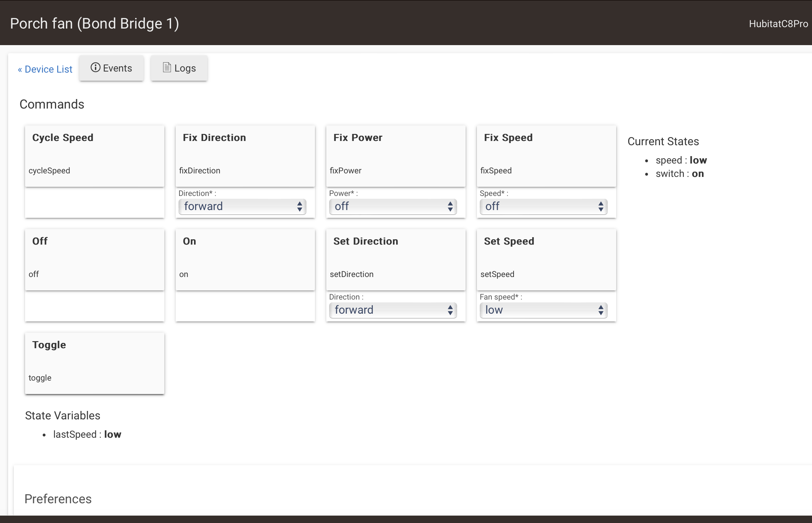This screenshot has height=523, width=812.
Task: Go back via Device List link
Action: coord(45,69)
